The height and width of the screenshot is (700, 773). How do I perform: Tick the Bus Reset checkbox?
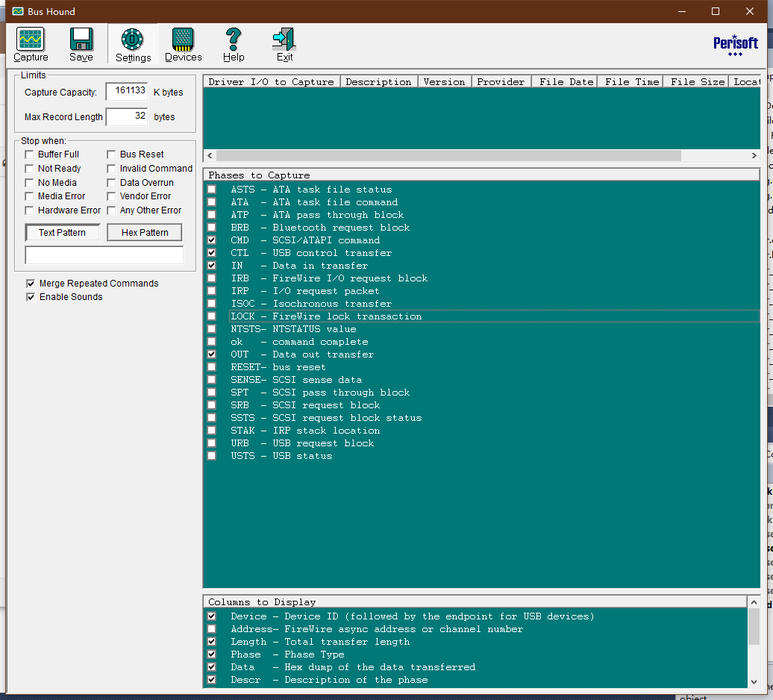pyautogui.click(x=111, y=154)
